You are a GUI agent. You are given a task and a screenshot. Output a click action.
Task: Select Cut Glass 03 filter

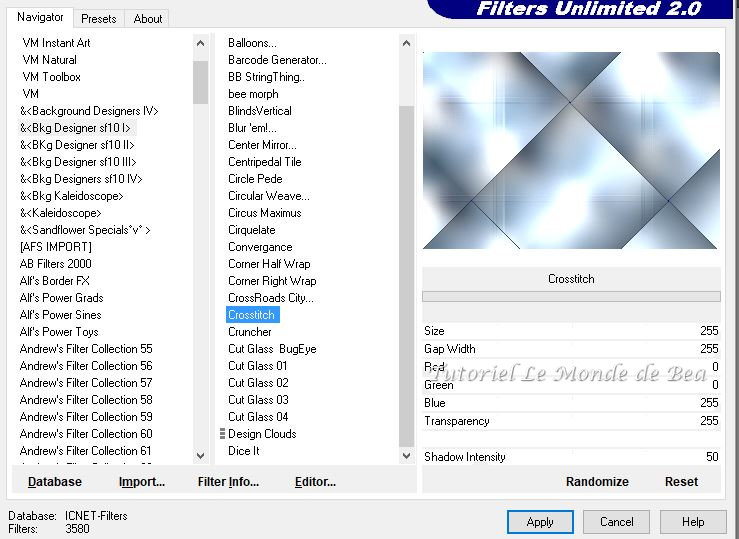(258, 400)
